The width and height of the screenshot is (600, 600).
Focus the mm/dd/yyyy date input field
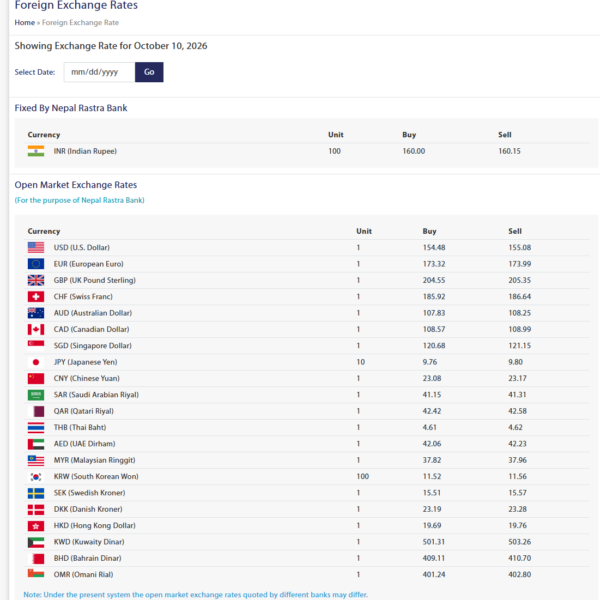tap(99, 72)
